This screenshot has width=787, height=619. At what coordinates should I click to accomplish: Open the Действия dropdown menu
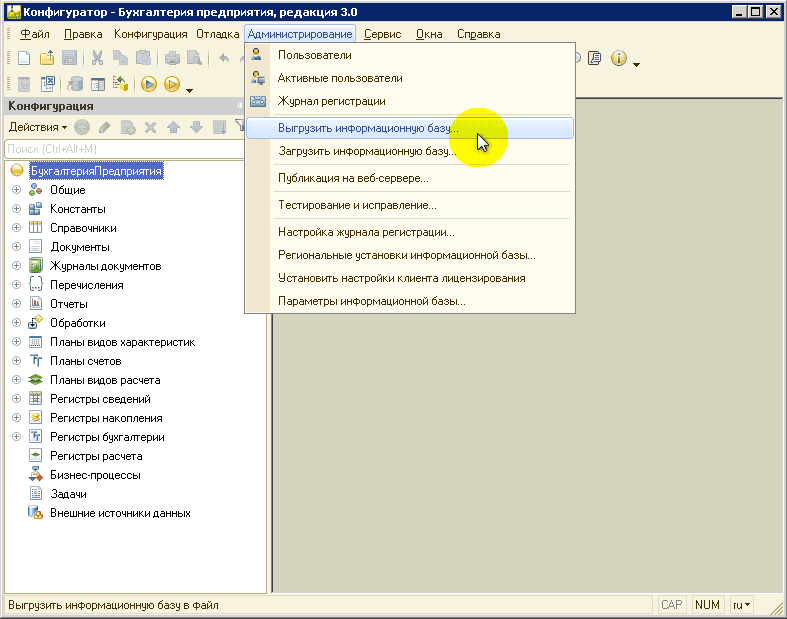pyautogui.click(x=38, y=127)
